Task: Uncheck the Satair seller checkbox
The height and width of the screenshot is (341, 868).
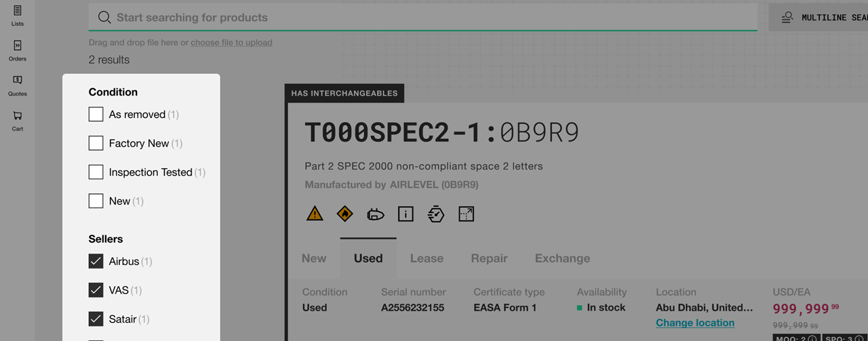Action: tap(96, 319)
